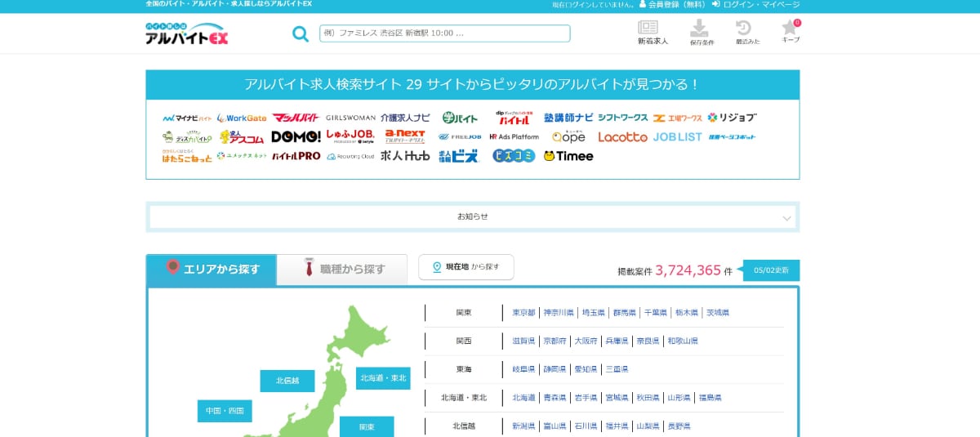Viewport: 980px width, 437px height.
Task: Click the HR Ads Platform logo
Action: 514,136
